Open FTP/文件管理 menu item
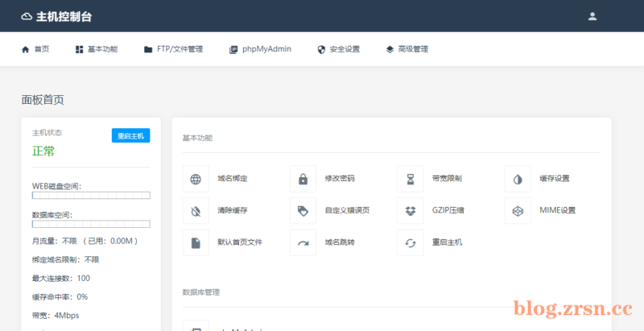 180,49
